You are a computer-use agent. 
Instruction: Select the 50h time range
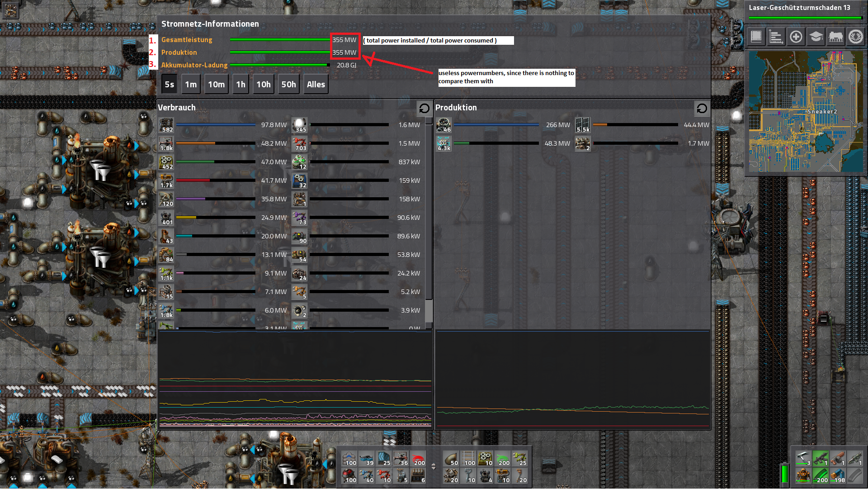coord(288,85)
